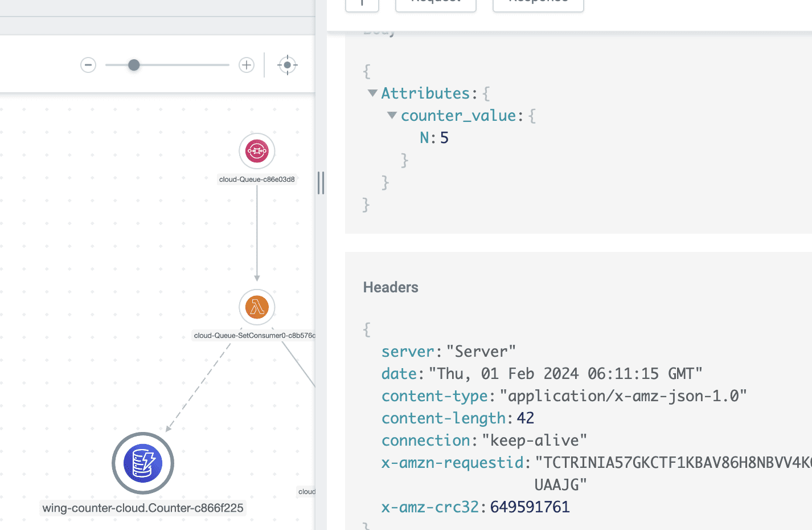Select the N: 5 counter value in Body
812x530 pixels.
click(x=434, y=137)
